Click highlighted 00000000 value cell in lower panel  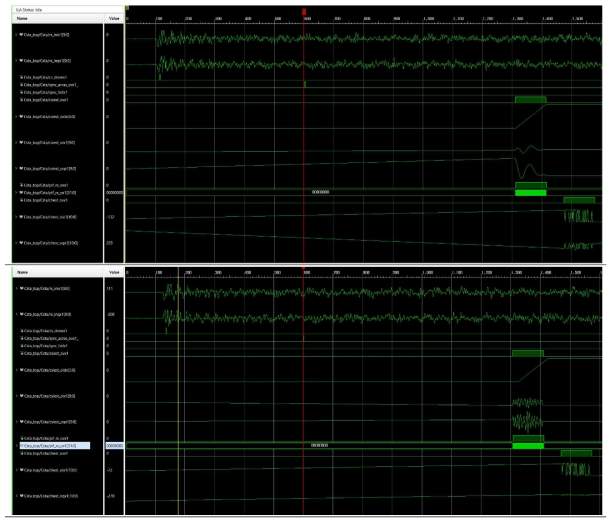click(114, 446)
